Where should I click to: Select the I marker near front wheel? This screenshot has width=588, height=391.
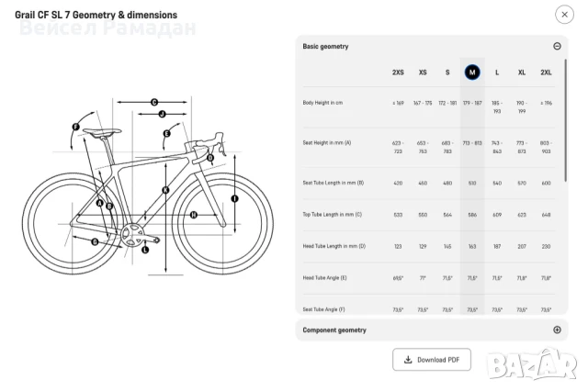tap(234, 197)
